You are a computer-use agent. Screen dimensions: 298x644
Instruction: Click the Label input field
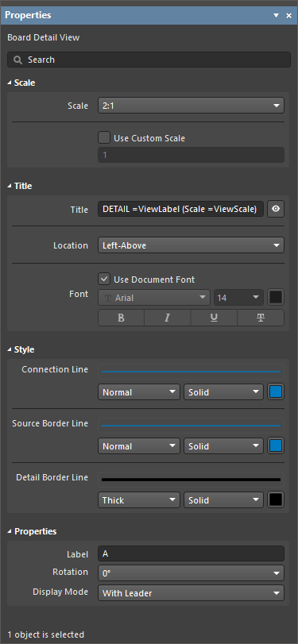[x=191, y=553]
